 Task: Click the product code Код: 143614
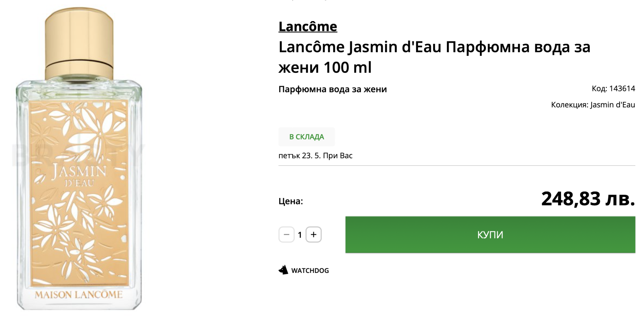click(x=613, y=89)
